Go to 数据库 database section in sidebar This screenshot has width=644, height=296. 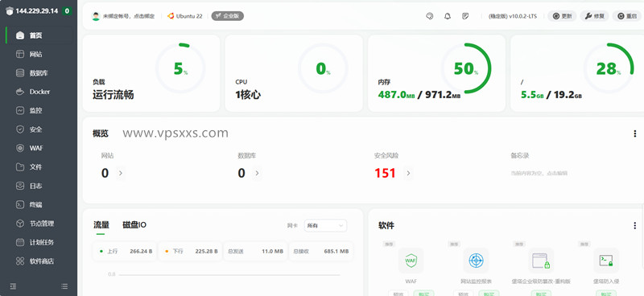click(x=39, y=73)
